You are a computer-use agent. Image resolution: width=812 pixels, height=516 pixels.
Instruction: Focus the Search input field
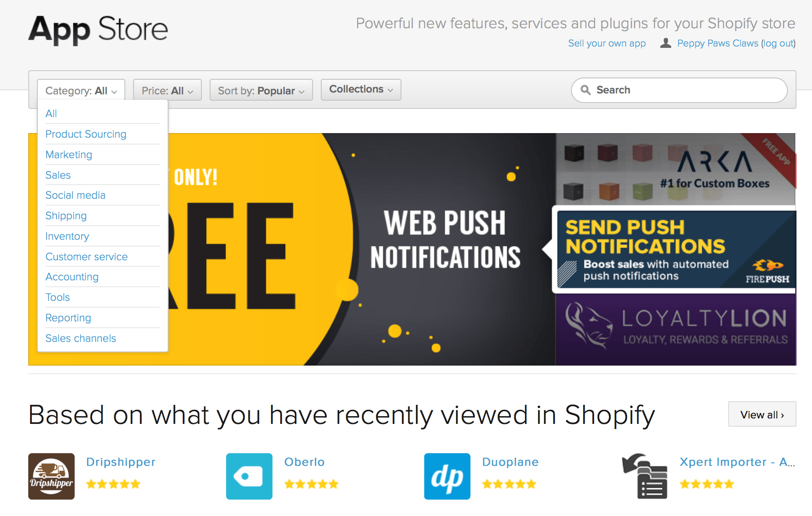(679, 90)
